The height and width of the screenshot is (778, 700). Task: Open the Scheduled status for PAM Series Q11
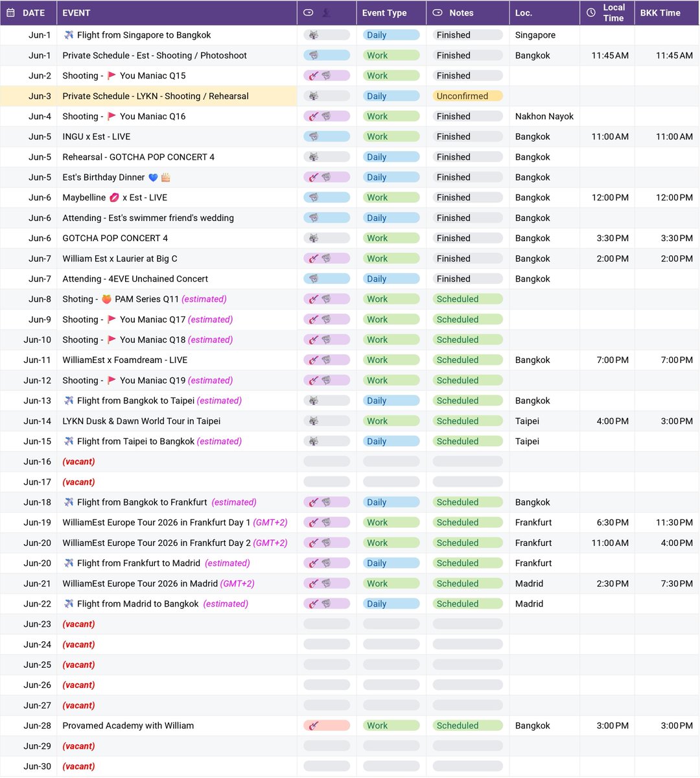point(467,300)
